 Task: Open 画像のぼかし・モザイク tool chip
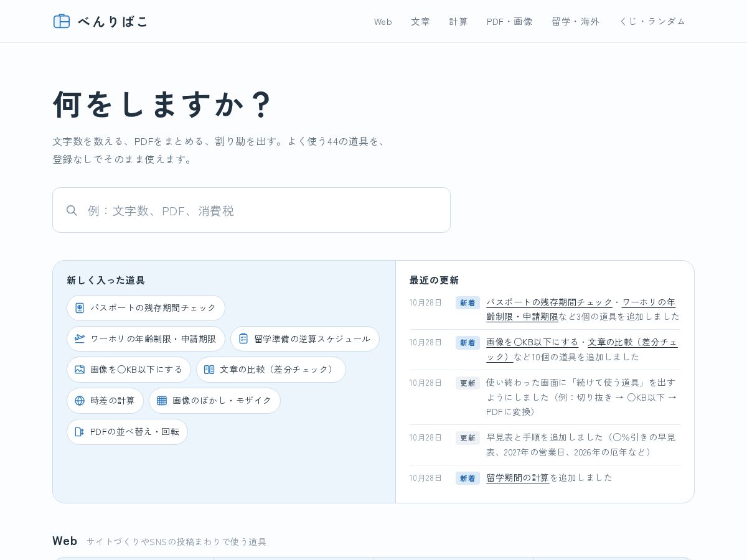(215, 401)
